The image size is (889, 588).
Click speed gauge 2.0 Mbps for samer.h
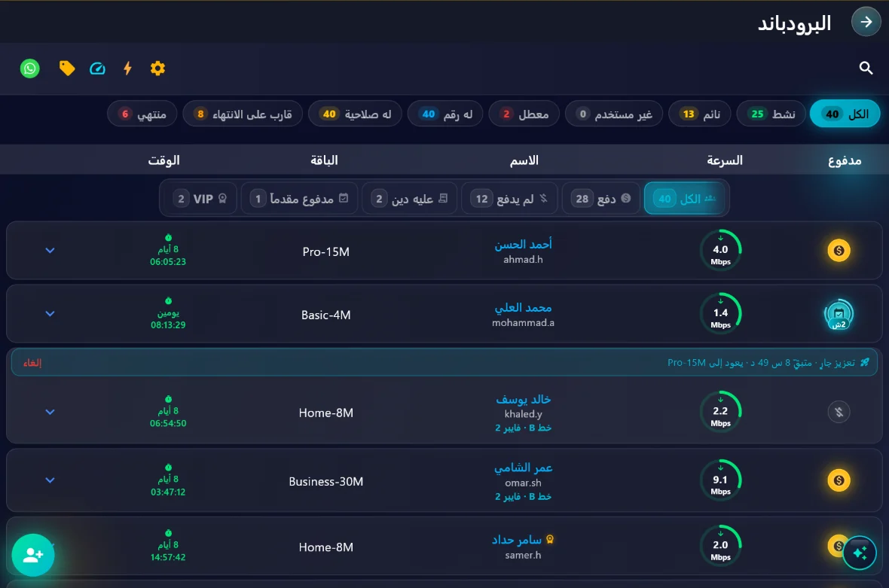tap(720, 546)
